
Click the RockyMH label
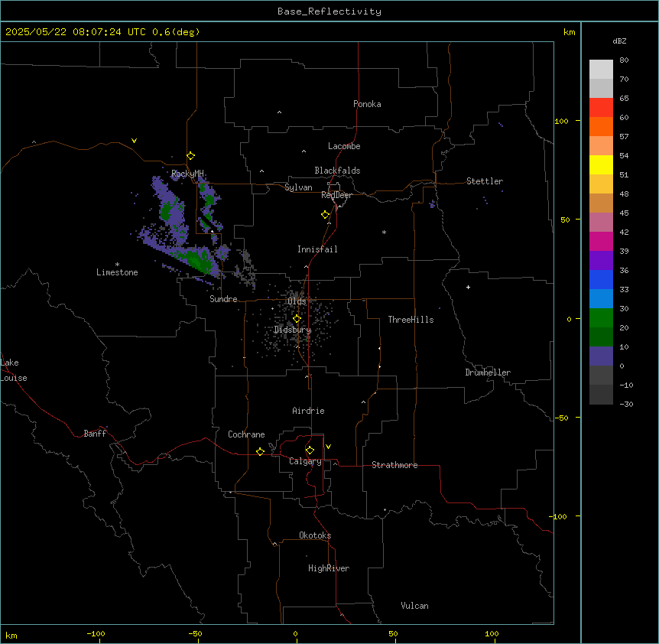pyautogui.click(x=187, y=174)
